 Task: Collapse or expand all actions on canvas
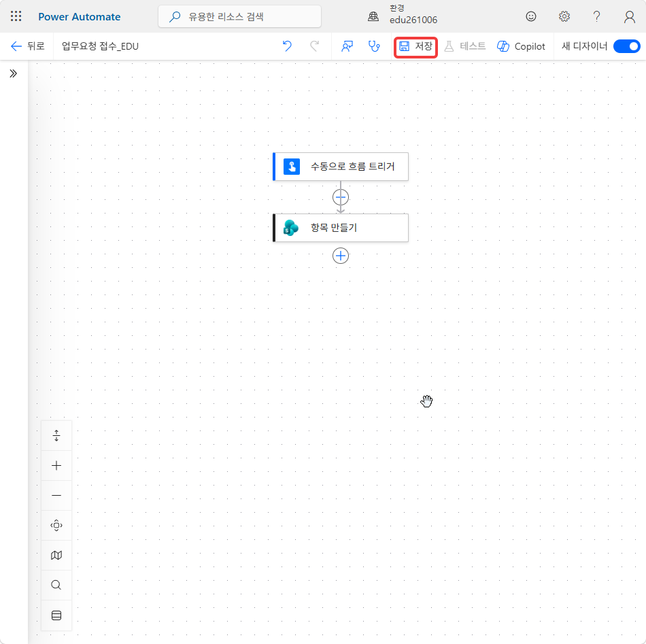(x=56, y=435)
